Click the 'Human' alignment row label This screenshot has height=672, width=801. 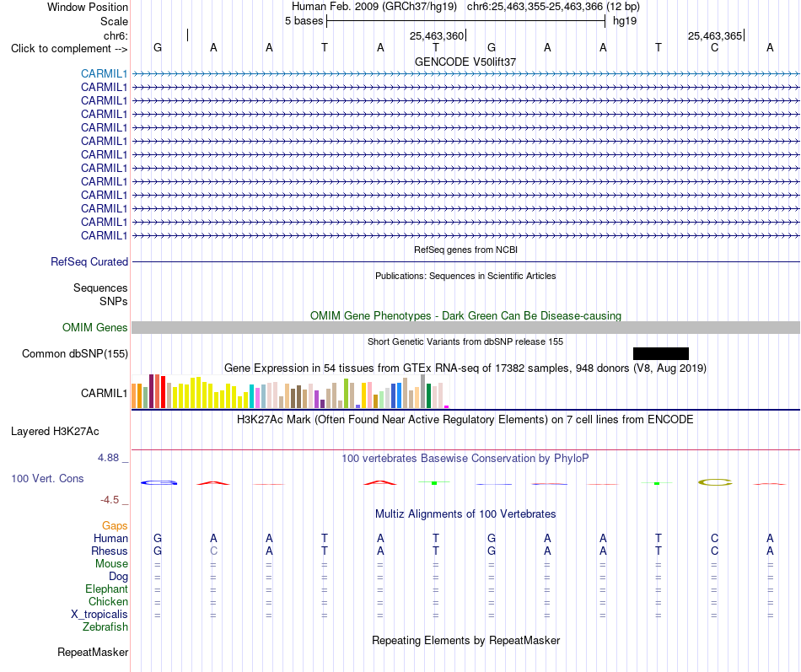(x=110, y=538)
